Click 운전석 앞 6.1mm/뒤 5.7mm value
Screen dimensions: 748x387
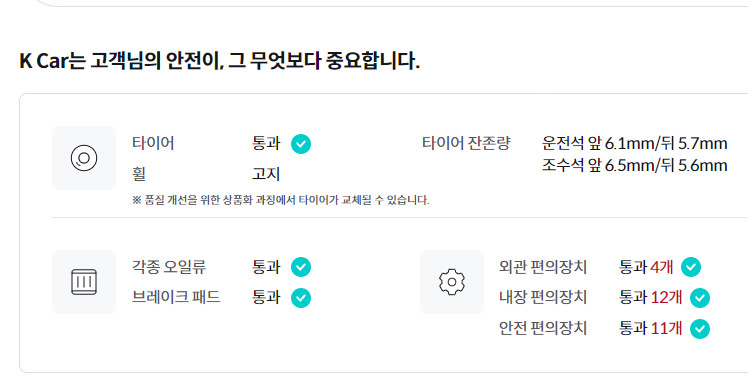634,143
